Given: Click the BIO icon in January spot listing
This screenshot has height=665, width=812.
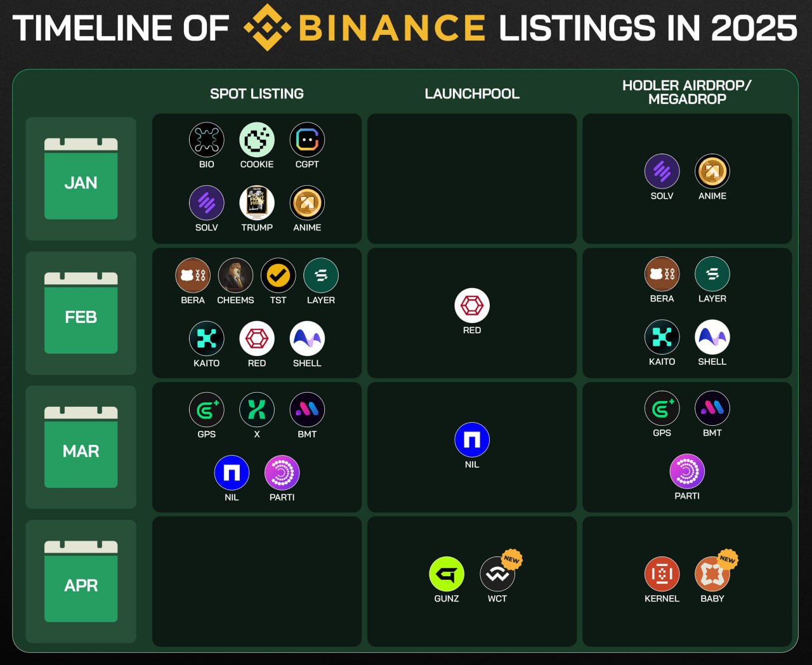Looking at the screenshot, I should point(207,140).
